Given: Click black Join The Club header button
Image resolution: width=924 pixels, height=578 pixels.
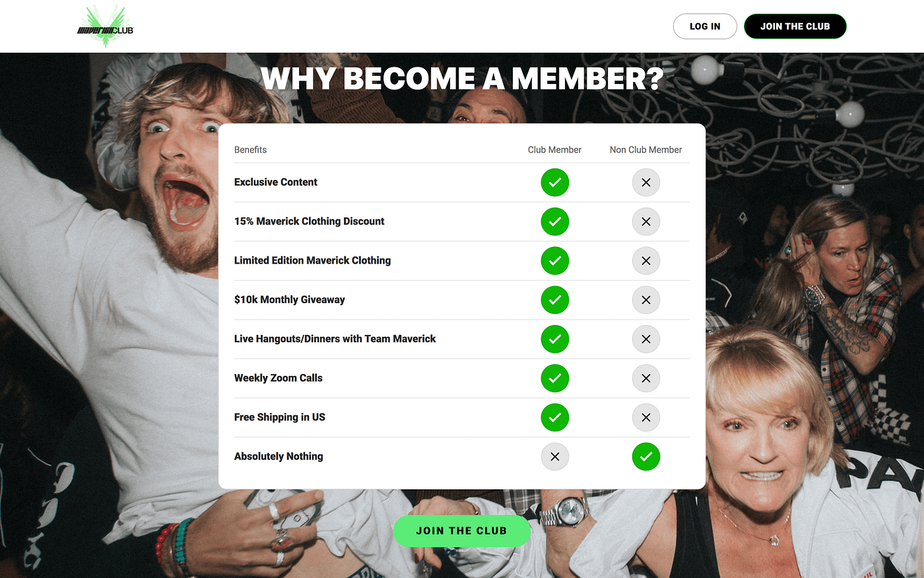Looking at the screenshot, I should [795, 26].
